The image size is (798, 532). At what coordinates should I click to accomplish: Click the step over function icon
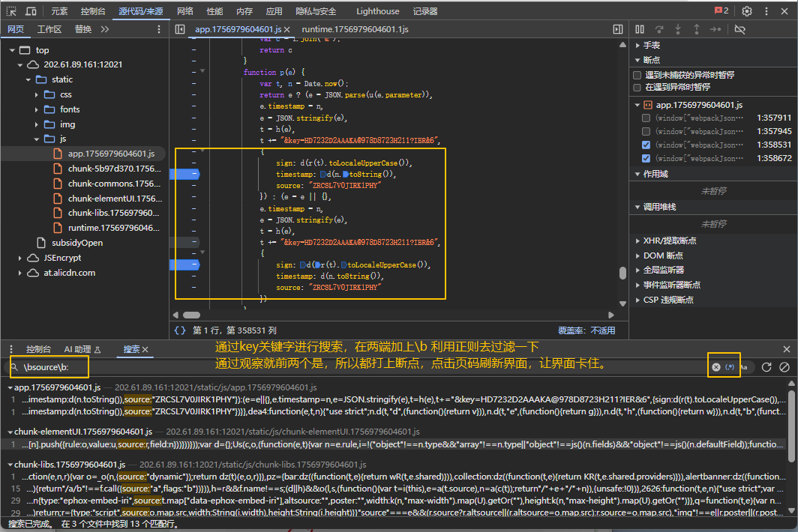click(659, 29)
